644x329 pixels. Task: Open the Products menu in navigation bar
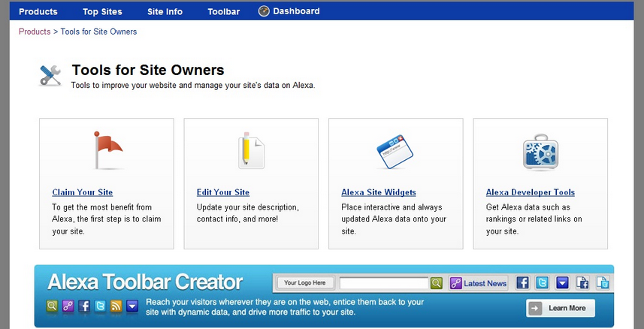click(38, 11)
